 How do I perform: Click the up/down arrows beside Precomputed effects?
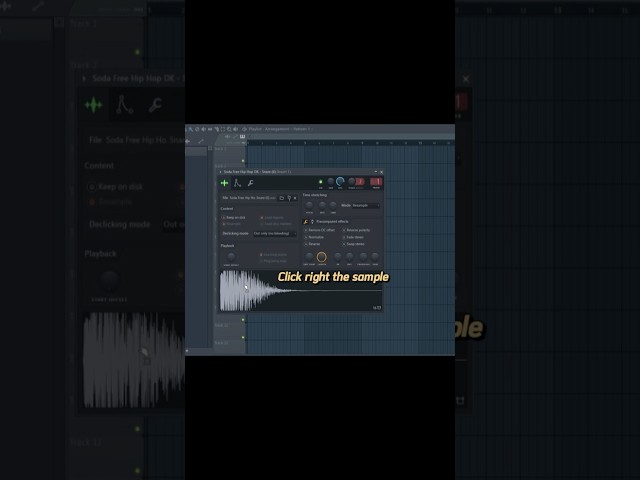[312, 222]
